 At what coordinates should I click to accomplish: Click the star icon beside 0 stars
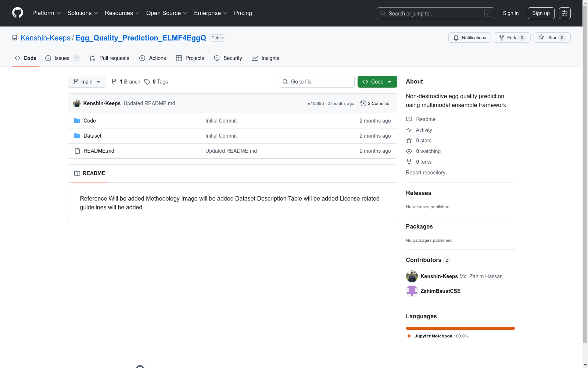[409, 141]
